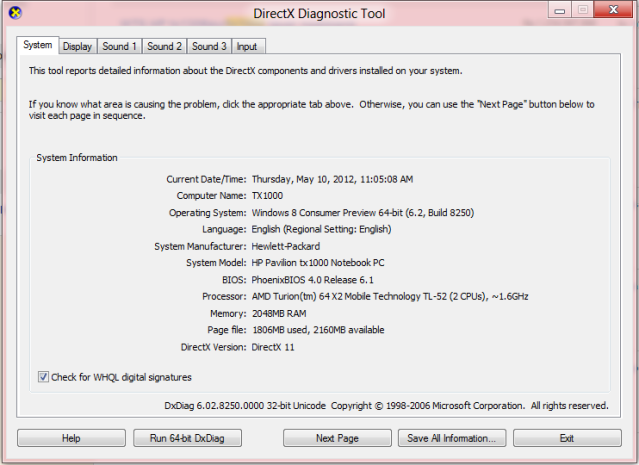The image size is (639, 465).
Task: Click the Microsoft copyright notice text
Action: click(x=469, y=405)
